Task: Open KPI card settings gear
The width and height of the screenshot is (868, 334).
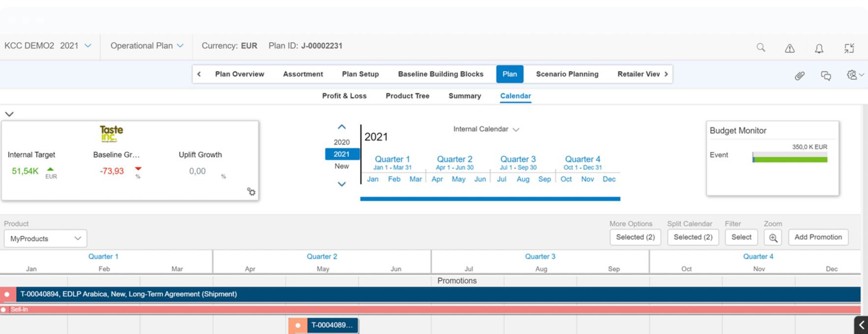Action: pyautogui.click(x=251, y=192)
